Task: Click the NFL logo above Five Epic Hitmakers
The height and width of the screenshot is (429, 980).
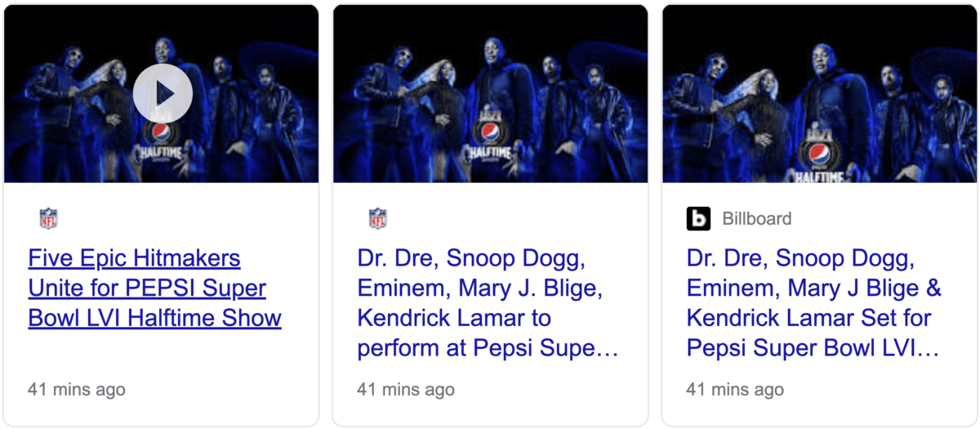Action: (49, 218)
